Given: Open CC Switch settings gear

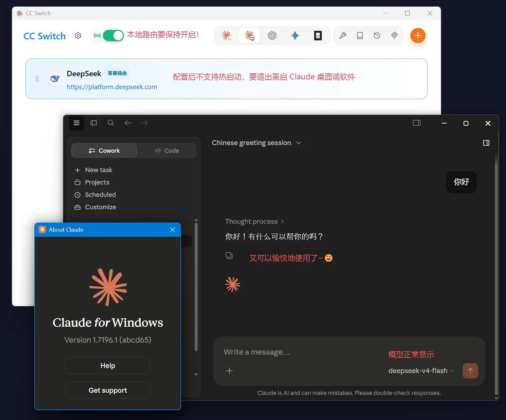Looking at the screenshot, I should [x=78, y=36].
